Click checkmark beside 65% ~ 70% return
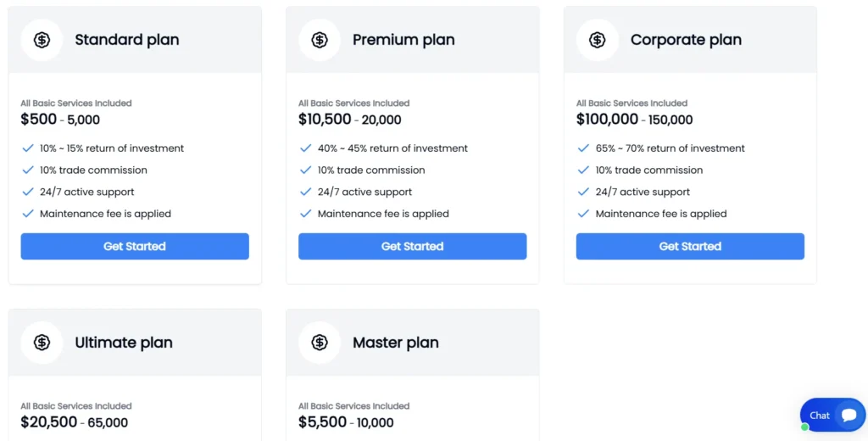868x441 pixels. (583, 148)
